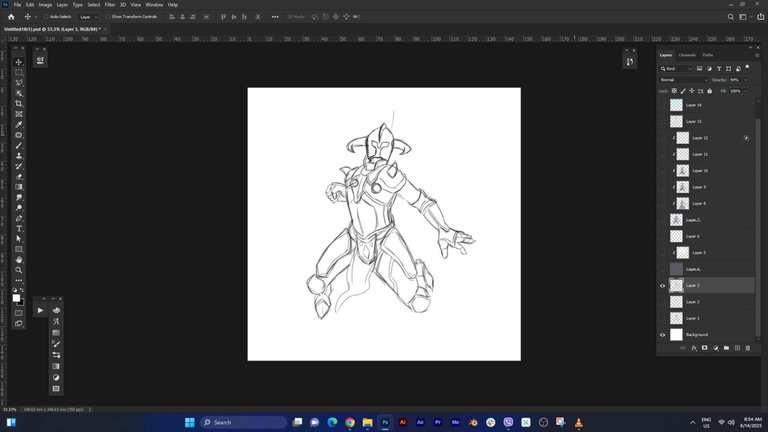This screenshot has width=768, height=432.
Task: Switch to the Channels tab
Action: point(687,55)
